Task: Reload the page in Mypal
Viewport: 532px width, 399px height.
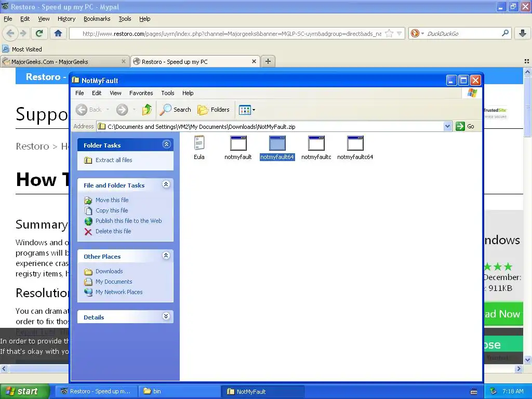Action: tap(39, 33)
